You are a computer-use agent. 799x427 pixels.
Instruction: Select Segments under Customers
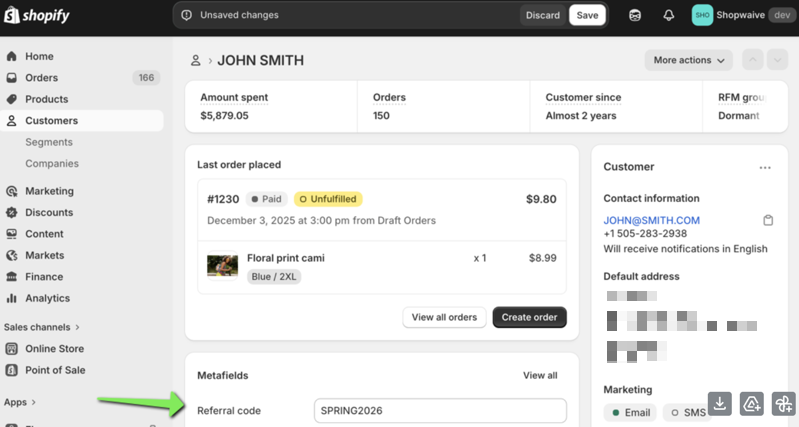tap(49, 142)
